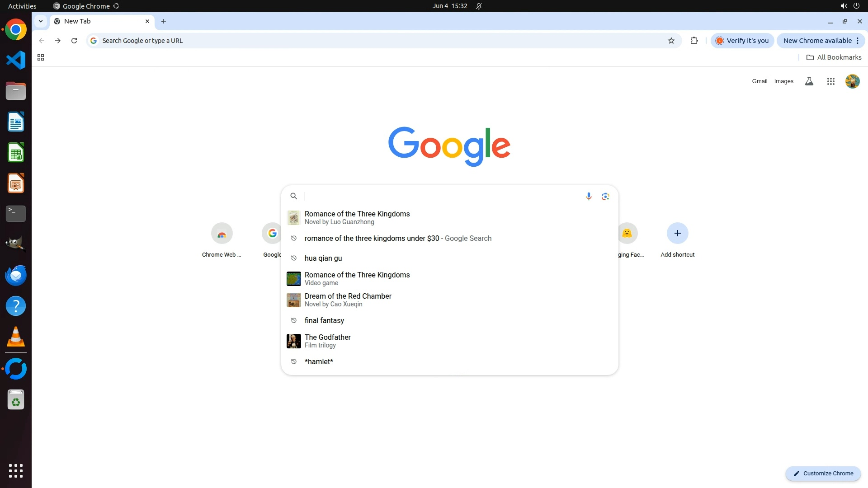Image resolution: width=868 pixels, height=488 pixels.
Task: Open the Gmail link
Action: tap(759, 81)
